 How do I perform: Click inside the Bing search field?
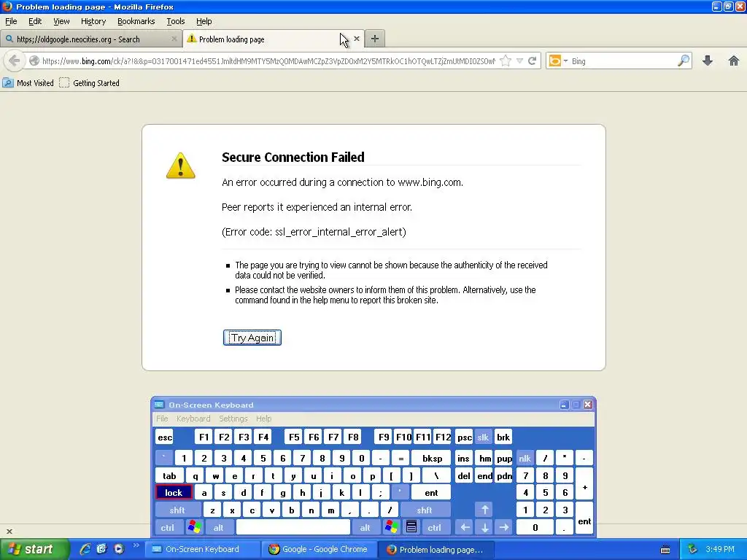623,61
